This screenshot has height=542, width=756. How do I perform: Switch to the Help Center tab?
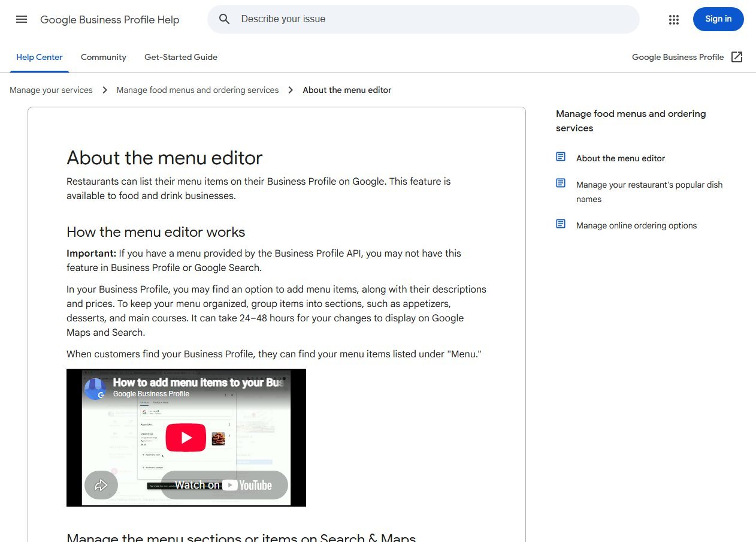point(40,58)
